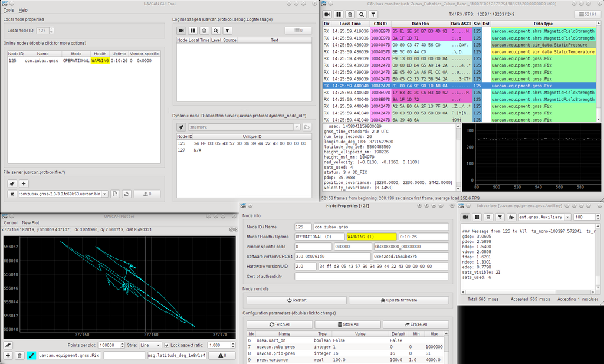Open the Tools menu

pyautogui.click(x=8, y=11)
